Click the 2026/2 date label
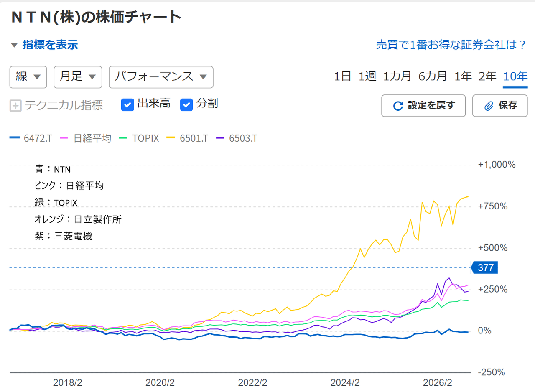The width and height of the screenshot is (535, 392). (x=438, y=383)
